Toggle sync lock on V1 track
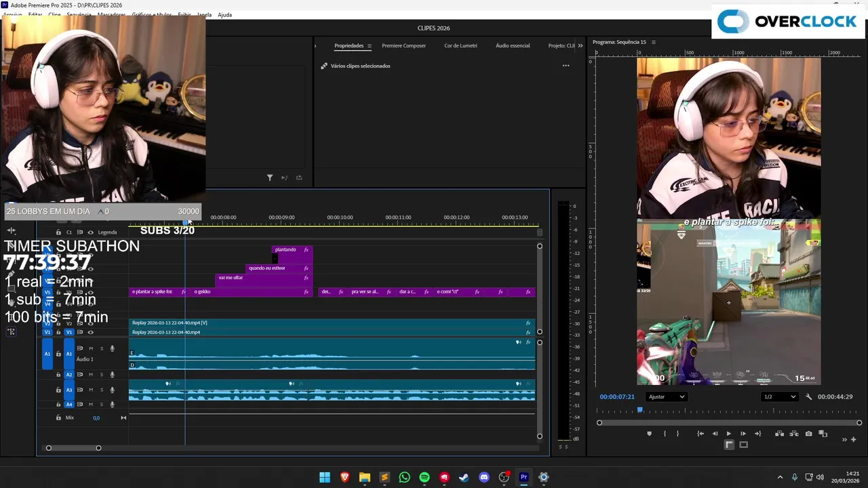868x488 pixels. pos(80,332)
